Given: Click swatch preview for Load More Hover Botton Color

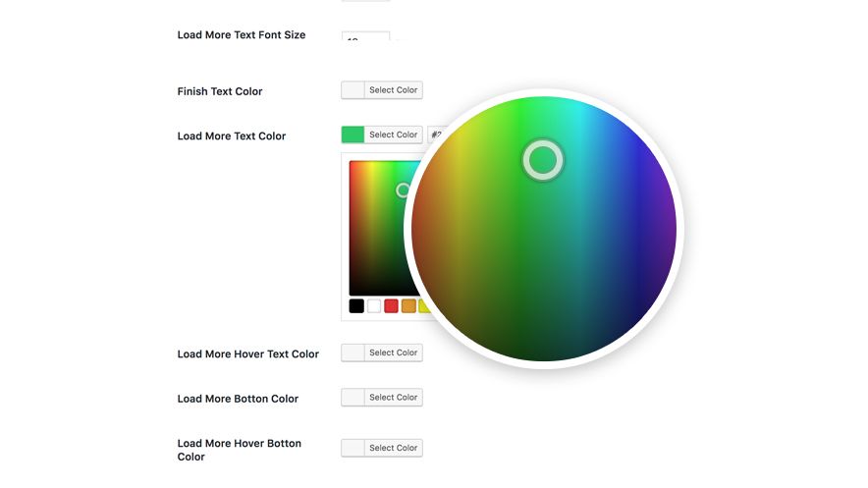Looking at the screenshot, I should (353, 448).
